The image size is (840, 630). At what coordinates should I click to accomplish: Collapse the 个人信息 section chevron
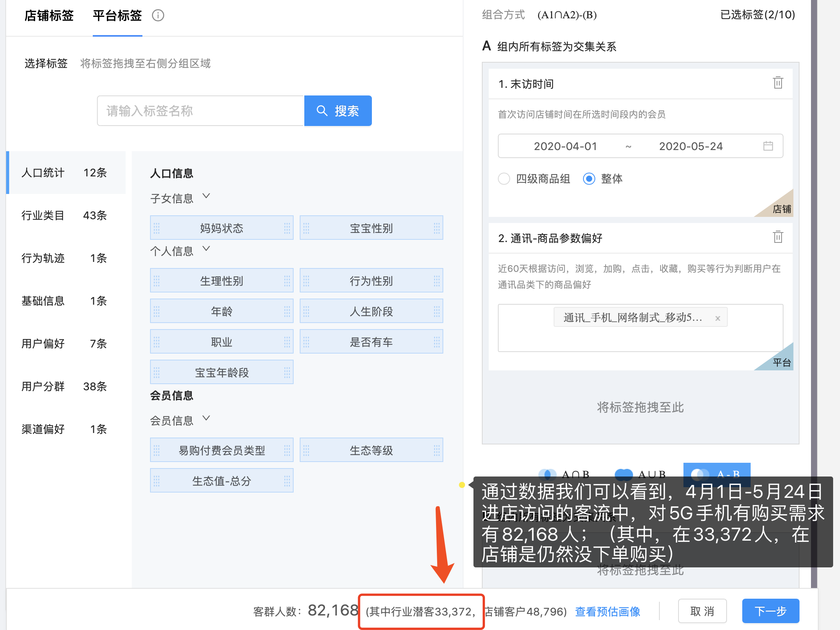(206, 249)
